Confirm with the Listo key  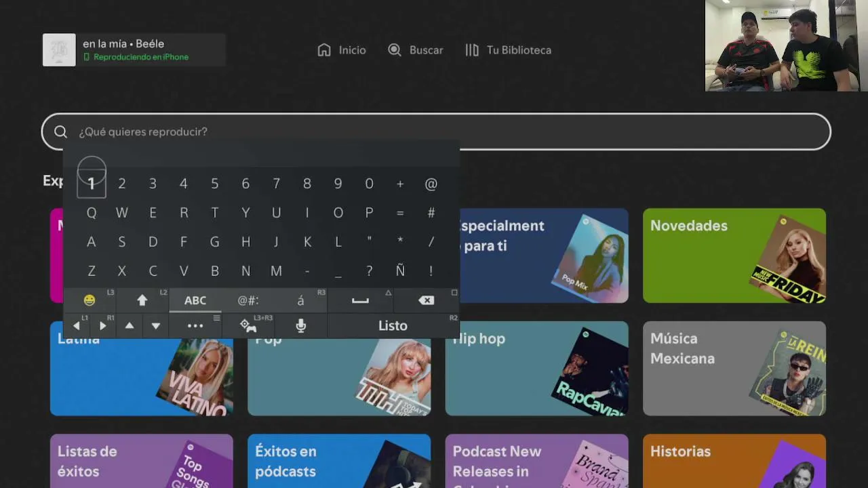pos(393,326)
